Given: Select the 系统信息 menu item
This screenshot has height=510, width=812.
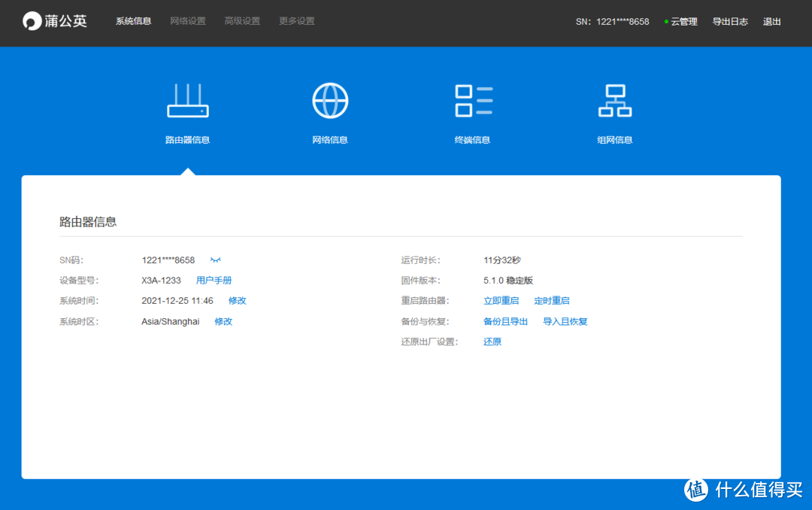Looking at the screenshot, I should (133, 21).
